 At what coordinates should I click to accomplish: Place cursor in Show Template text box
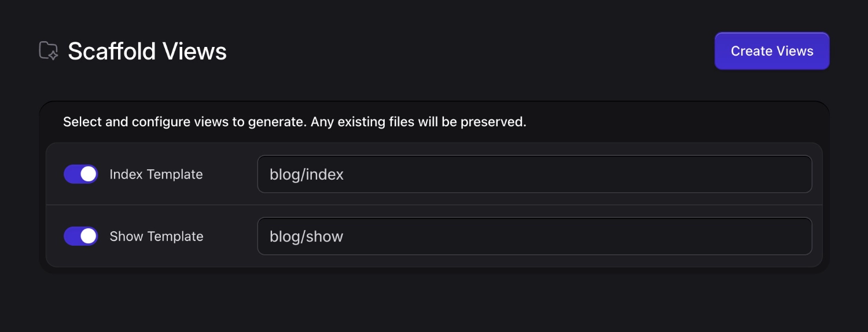[x=534, y=236]
